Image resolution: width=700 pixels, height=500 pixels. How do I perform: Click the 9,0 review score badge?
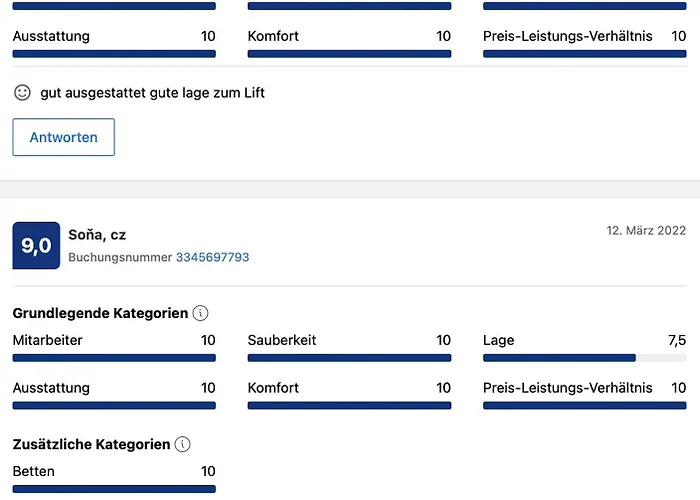click(x=36, y=246)
